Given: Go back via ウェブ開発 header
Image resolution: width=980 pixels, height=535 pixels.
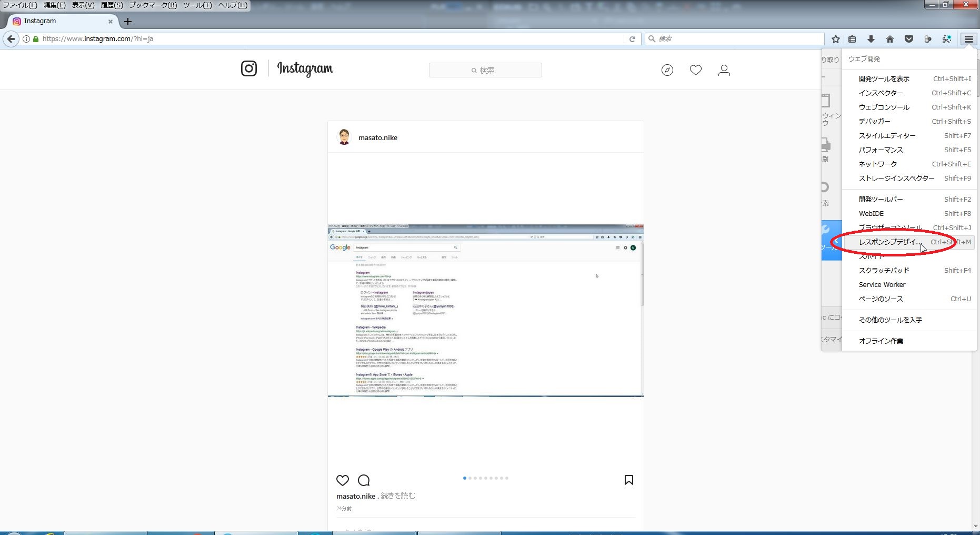Looking at the screenshot, I should [x=909, y=59].
